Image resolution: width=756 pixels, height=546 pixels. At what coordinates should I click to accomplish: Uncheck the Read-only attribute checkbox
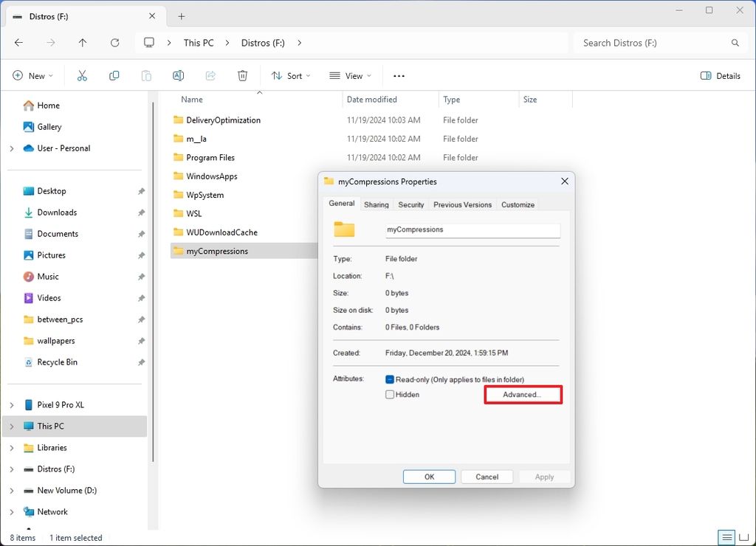(x=389, y=379)
